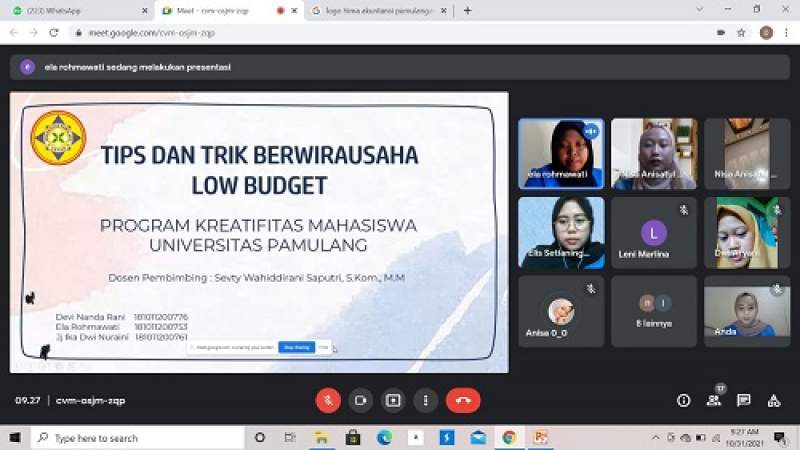Viewport: 800px width, 450px height.
Task: Open the Windows Start menu
Action: 15,438
